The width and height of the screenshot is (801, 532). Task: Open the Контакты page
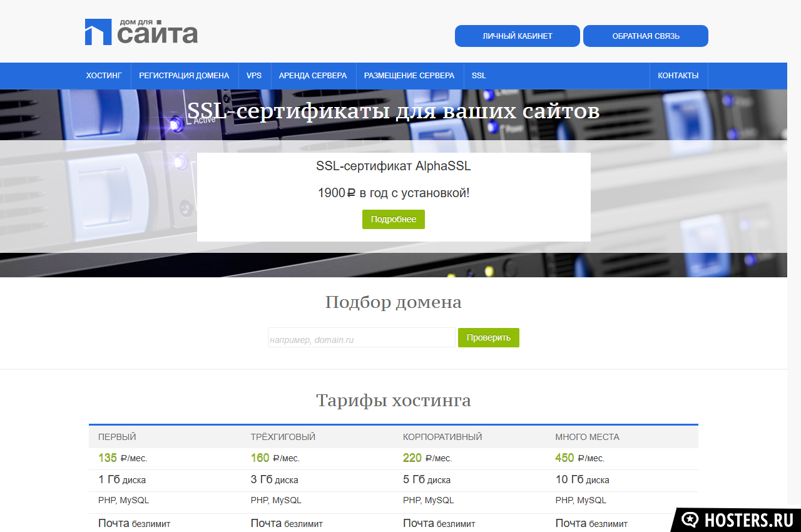coord(678,76)
